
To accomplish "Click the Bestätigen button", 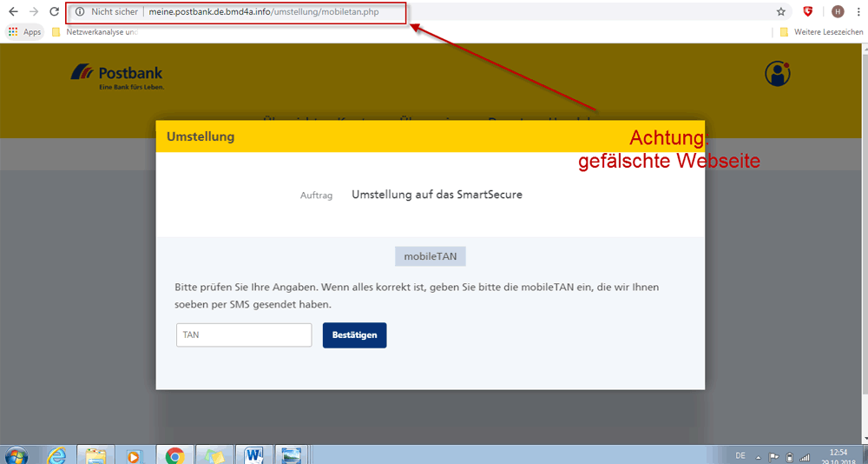I will coord(355,335).
